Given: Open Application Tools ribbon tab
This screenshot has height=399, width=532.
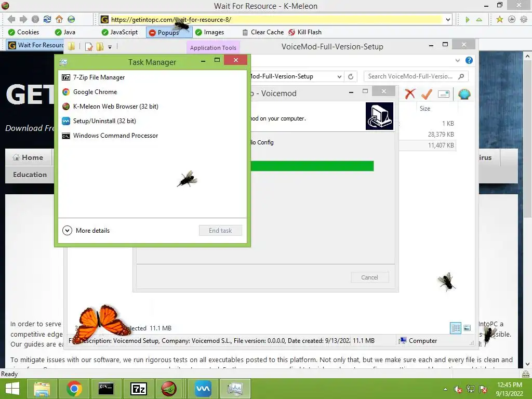Looking at the screenshot, I should click(x=213, y=48).
